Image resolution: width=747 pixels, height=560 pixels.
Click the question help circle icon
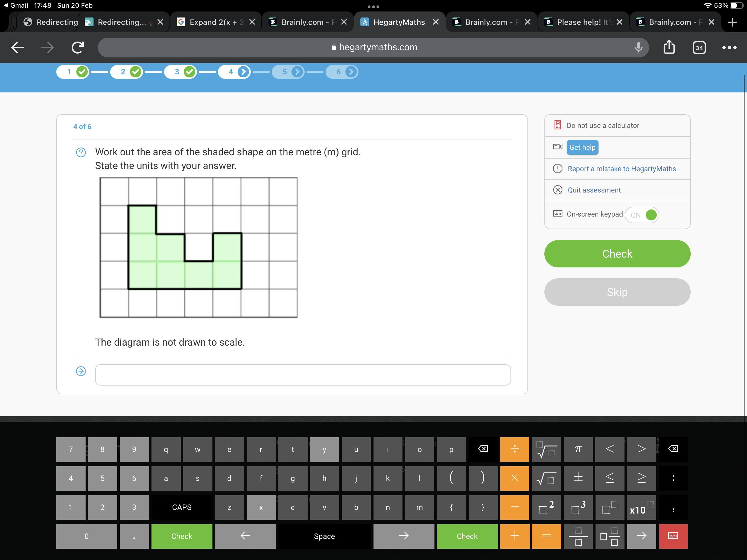click(x=81, y=152)
